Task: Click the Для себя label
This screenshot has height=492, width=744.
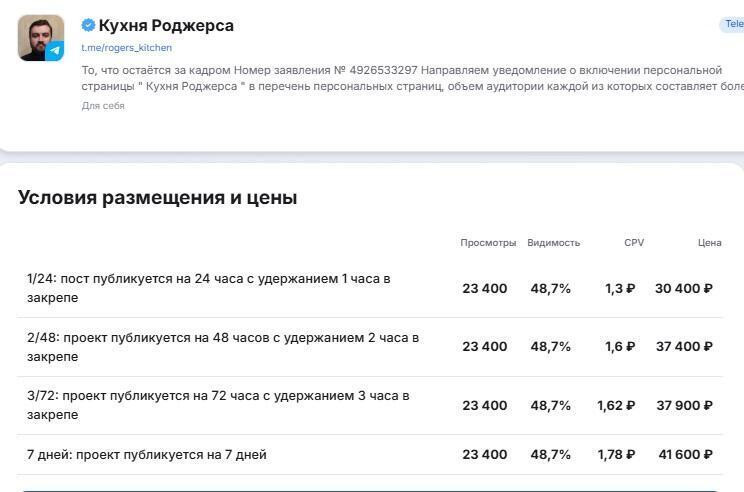Action: pos(103,106)
